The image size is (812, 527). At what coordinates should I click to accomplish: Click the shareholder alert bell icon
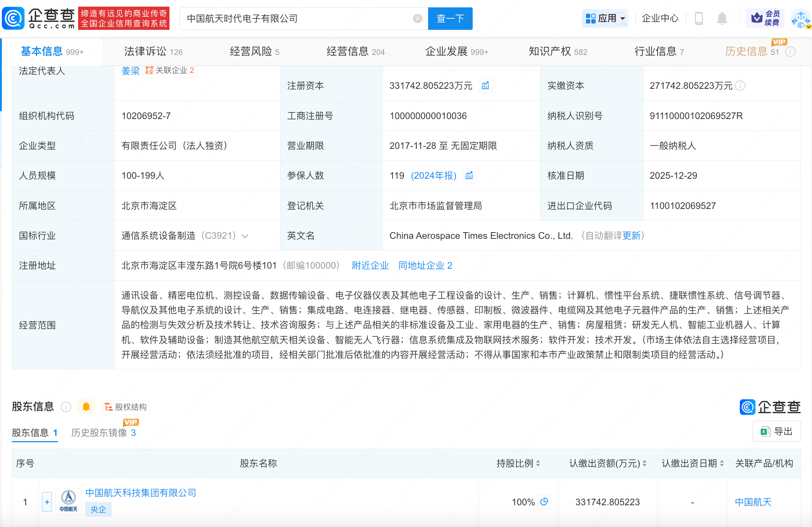pos(86,407)
